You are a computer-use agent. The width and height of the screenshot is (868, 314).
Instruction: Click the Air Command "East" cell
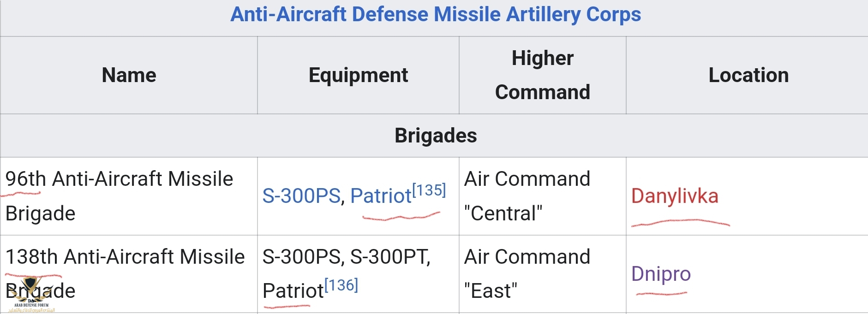[x=527, y=274]
